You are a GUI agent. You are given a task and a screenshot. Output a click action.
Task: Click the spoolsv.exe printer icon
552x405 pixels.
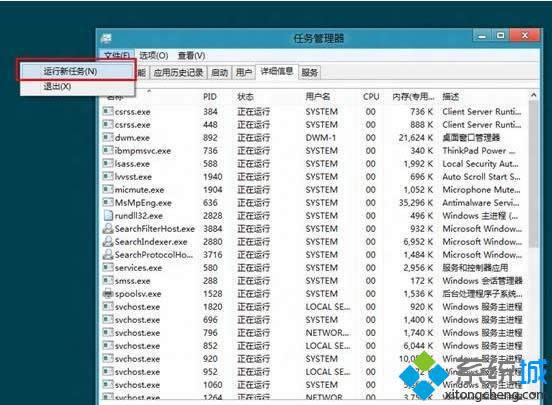(x=108, y=293)
